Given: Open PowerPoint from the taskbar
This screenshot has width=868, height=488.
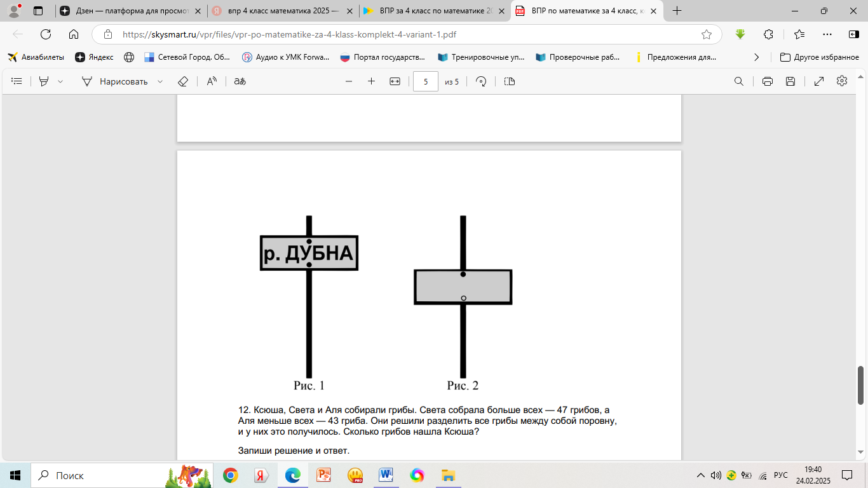Looking at the screenshot, I should (x=323, y=475).
